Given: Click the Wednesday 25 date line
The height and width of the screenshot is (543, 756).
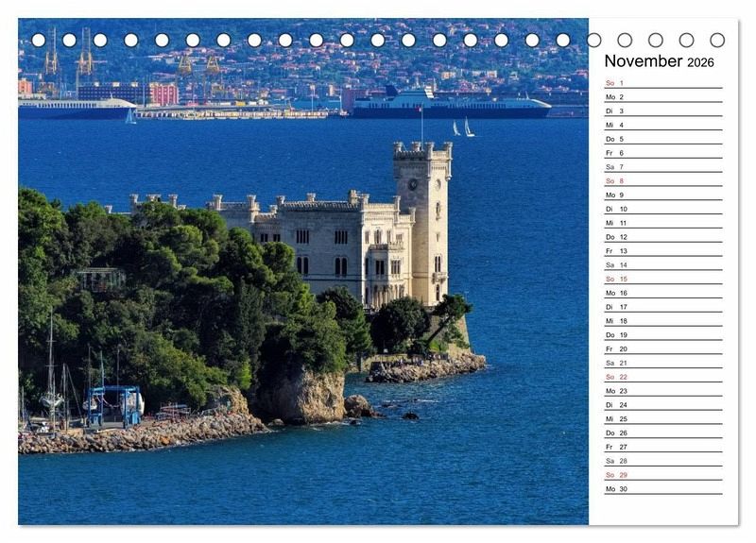Looking at the screenshot, I should (x=661, y=418).
